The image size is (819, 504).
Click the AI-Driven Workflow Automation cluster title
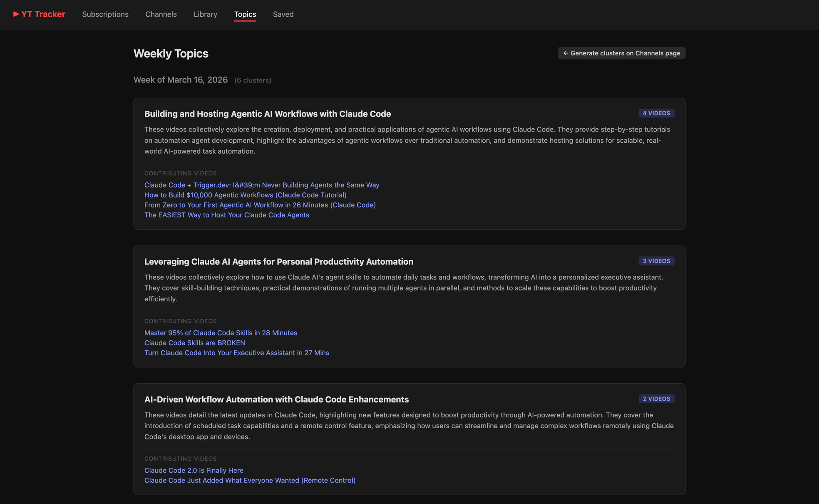pos(277,399)
